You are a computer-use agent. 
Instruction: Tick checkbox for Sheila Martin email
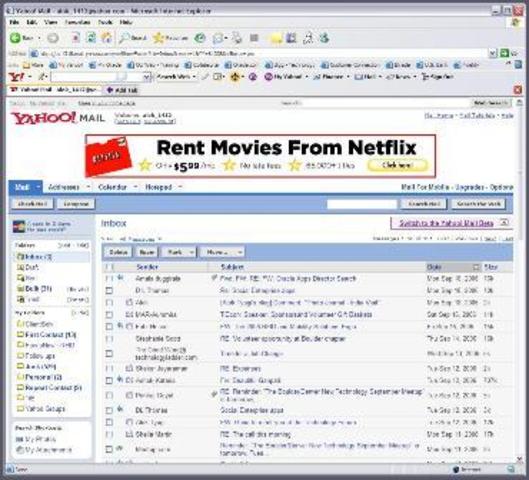109,434
